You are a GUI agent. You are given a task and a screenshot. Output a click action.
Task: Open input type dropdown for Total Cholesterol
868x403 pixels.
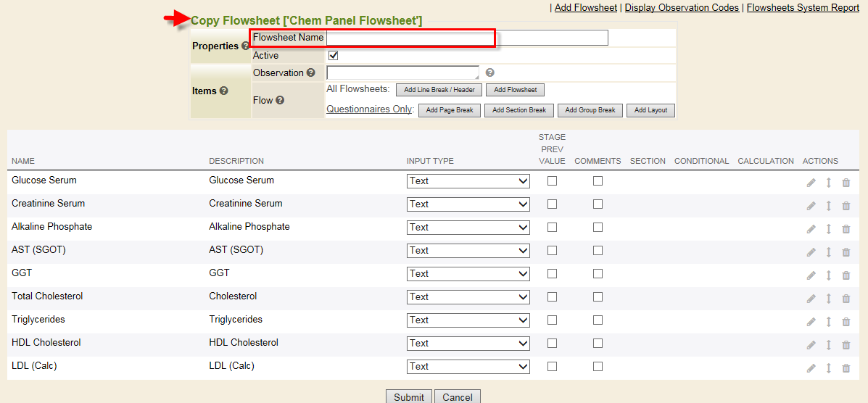[x=468, y=296]
